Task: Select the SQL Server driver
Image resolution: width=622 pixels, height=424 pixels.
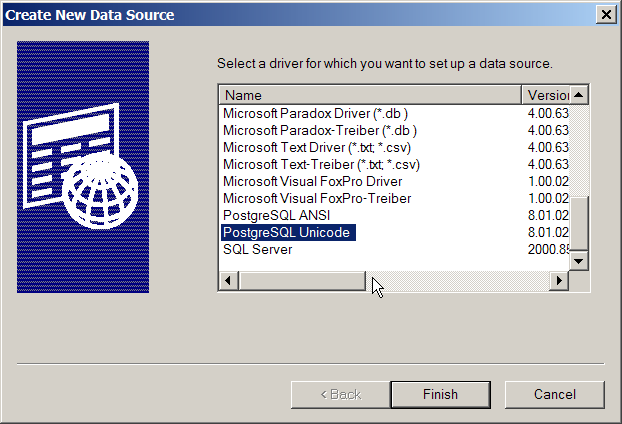Action: pos(258,249)
